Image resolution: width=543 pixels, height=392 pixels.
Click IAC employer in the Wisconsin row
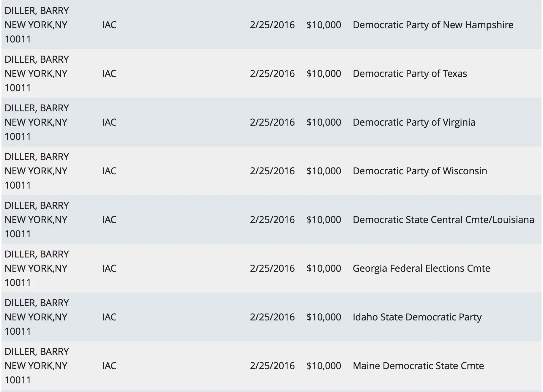(x=109, y=171)
